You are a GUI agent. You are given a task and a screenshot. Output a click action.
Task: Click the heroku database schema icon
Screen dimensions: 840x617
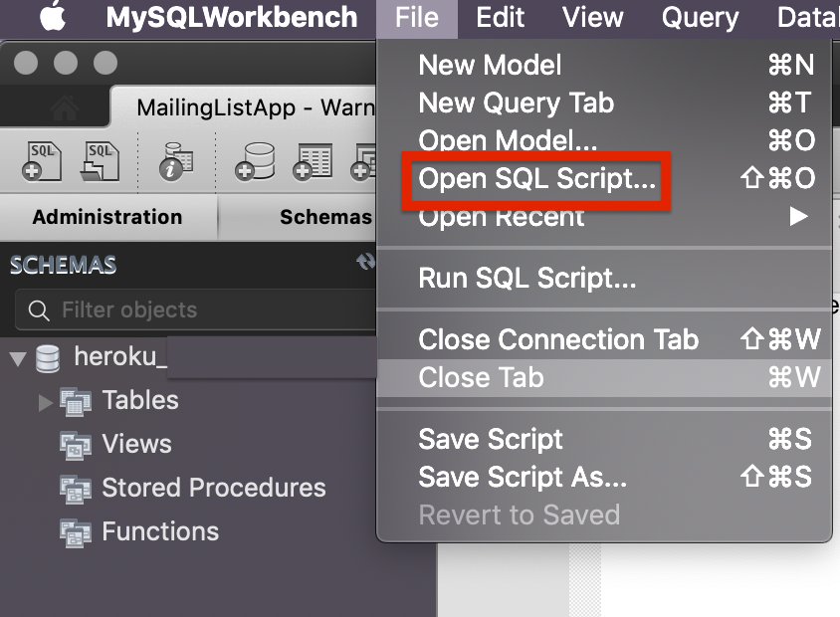coord(45,359)
